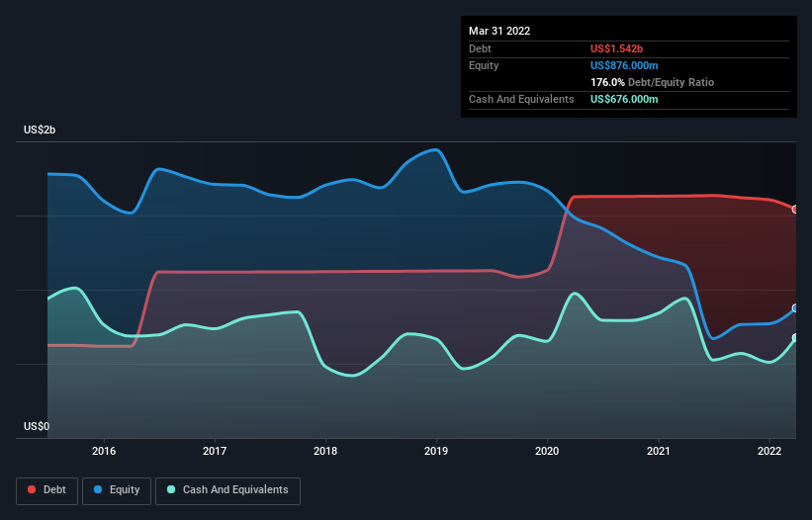This screenshot has height=520, width=812.
Task: Click the blue Equity endpoint marker
Action: pyautogui.click(x=795, y=308)
